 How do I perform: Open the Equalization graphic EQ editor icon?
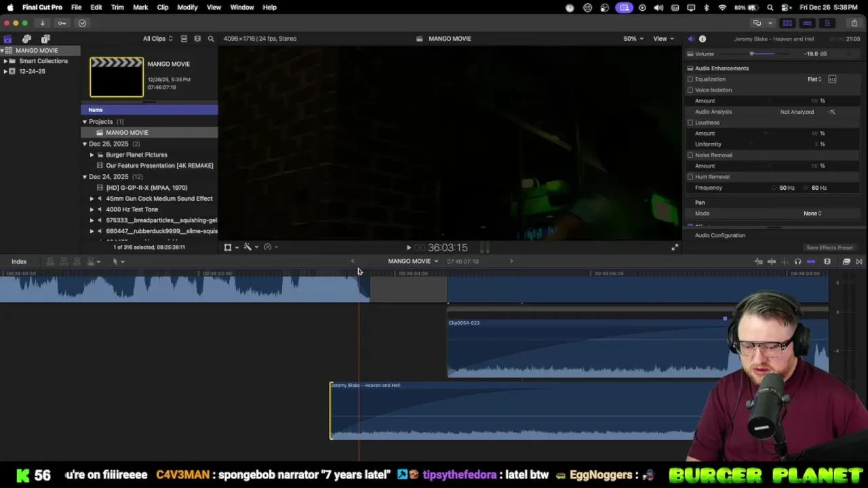(x=832, y=79)
